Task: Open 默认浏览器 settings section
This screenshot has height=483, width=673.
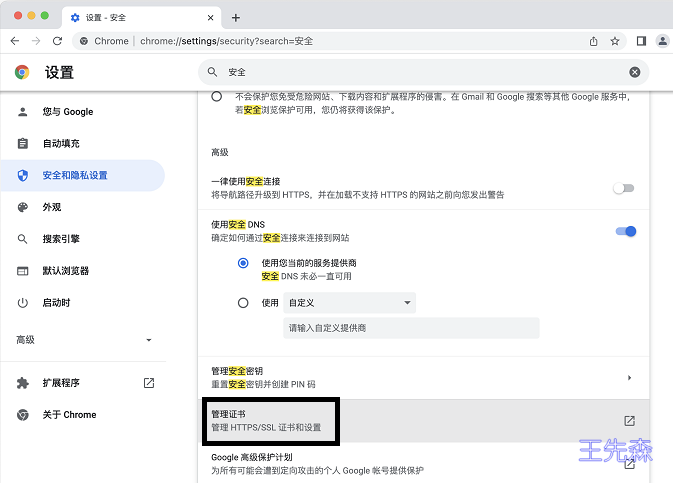Action: click(x=82, y=270)
